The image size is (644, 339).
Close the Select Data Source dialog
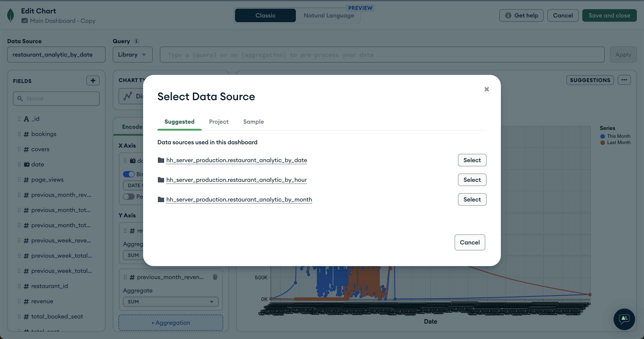pyautogui.click(x=487, y=89)
